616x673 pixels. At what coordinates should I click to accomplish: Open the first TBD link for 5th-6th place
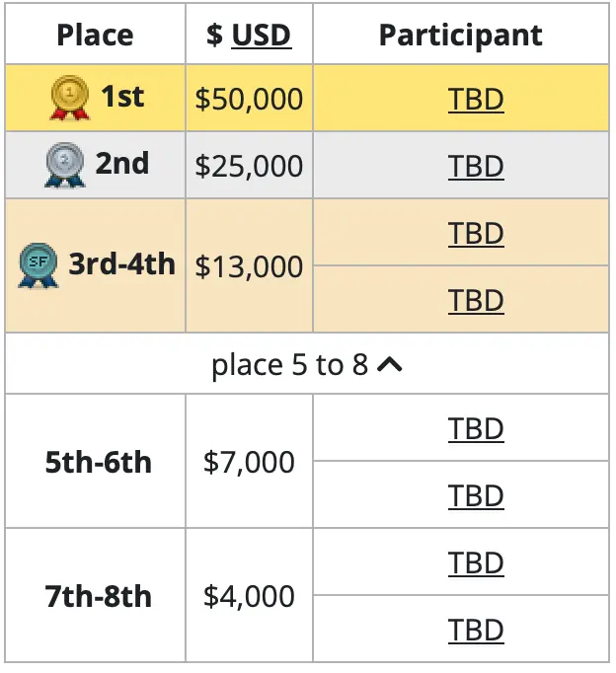pyautogui.click(x=476, y=428)
